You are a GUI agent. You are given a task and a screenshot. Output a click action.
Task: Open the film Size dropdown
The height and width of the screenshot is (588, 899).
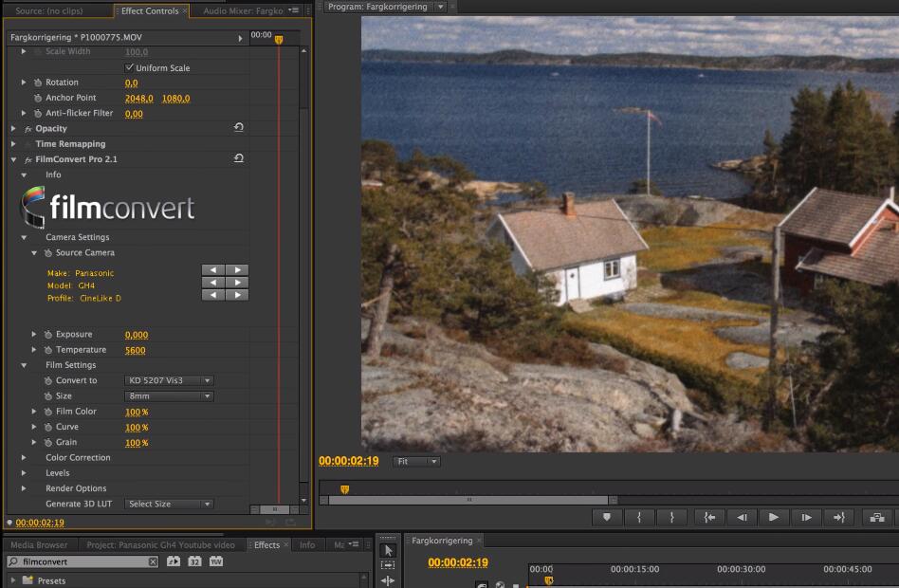click(169, 396)
